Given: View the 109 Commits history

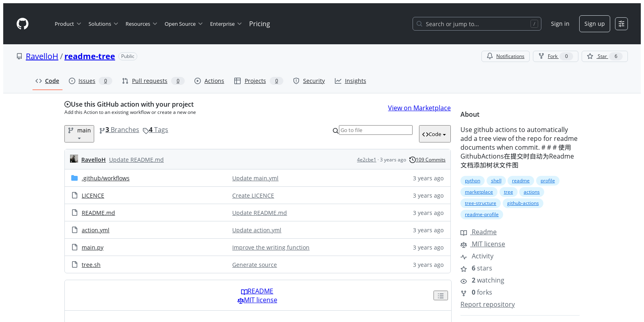Looking at the screenshot, I should click(427, 160).
